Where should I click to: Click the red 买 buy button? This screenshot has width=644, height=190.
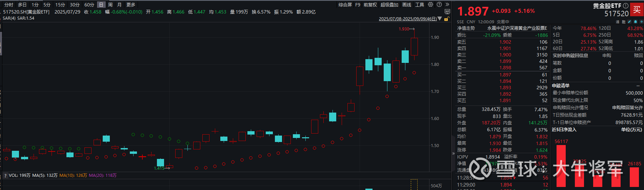tap(637, 9)
